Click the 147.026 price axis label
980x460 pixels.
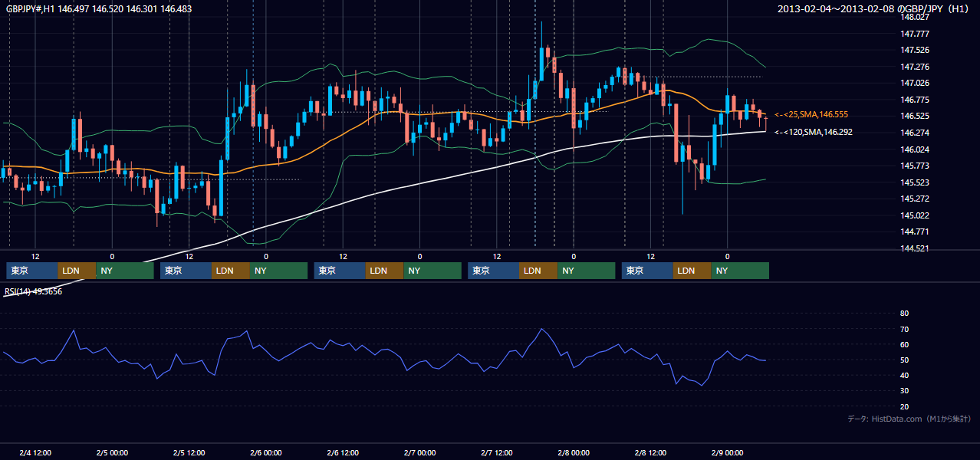[916, 83]
